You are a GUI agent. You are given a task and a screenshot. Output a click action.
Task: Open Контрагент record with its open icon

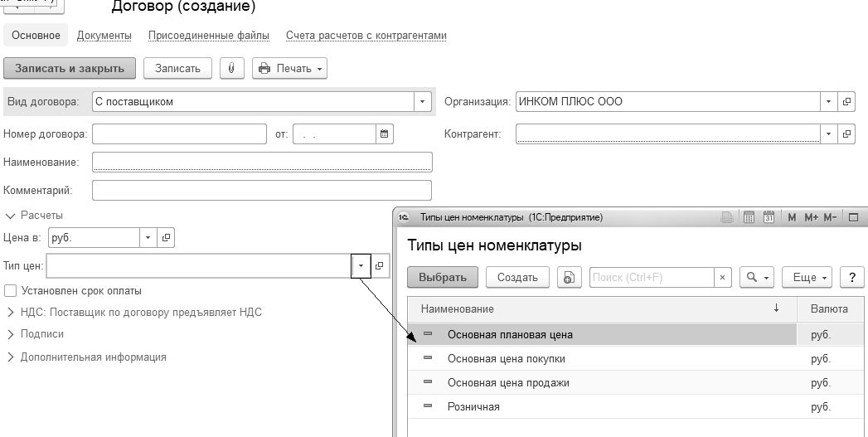click(x=846, y=134)
